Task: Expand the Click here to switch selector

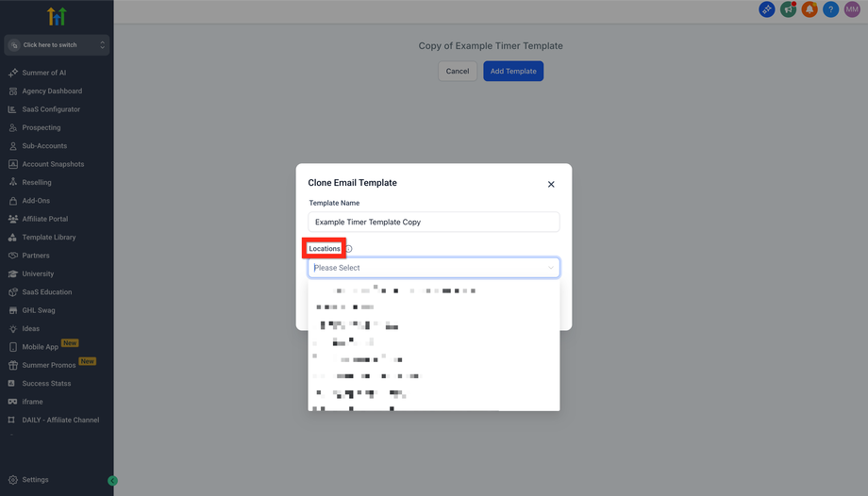Action: 57,45
